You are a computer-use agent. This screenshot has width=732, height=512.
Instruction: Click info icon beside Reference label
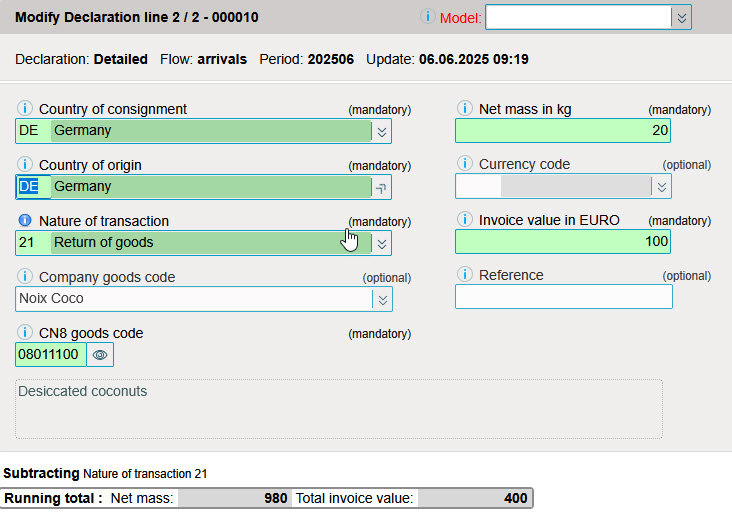pos(465,275)
